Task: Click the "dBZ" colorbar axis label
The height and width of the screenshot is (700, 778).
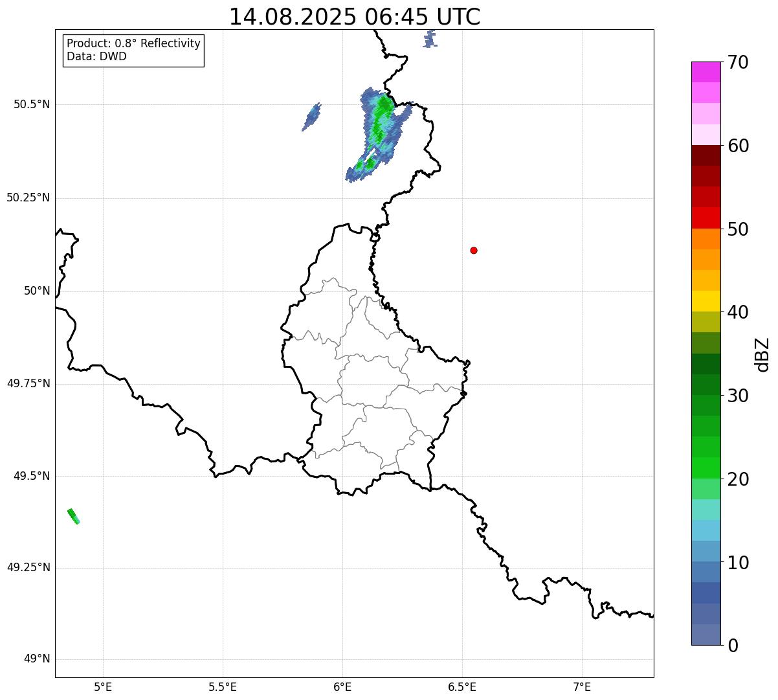Action: 762,354
